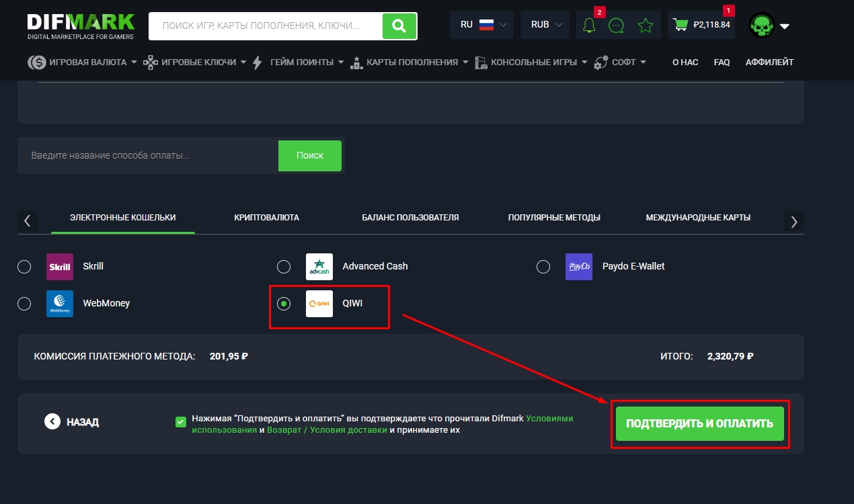Select the Skrill radio button
Image resolution: width=854 pixels, height=504 pixels.
coord(24,267)
